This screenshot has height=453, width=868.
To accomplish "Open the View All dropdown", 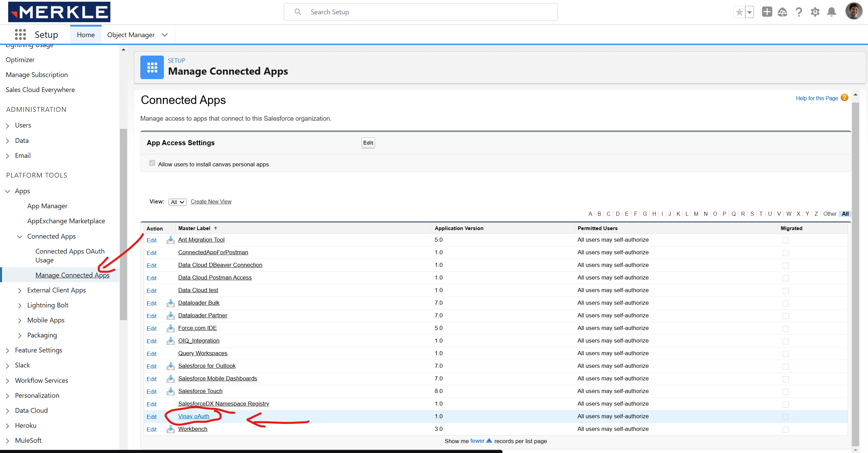I will coord(177,202).
